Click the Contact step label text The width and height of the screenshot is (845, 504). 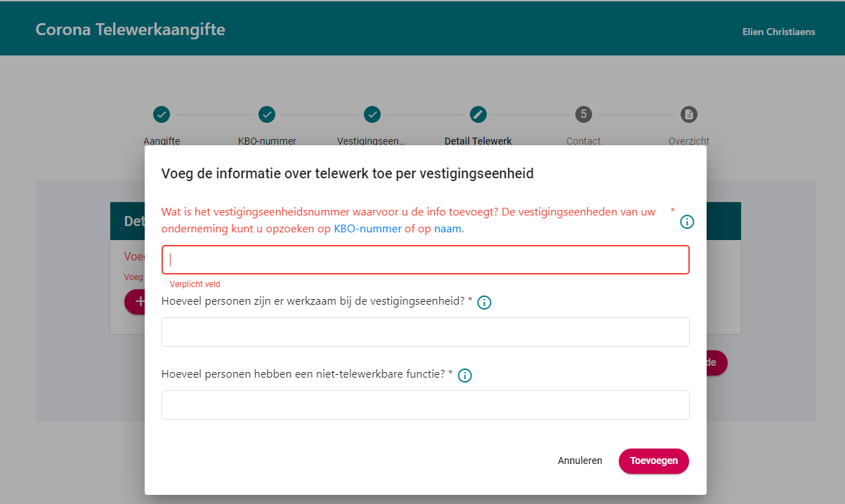pos(584,140)
